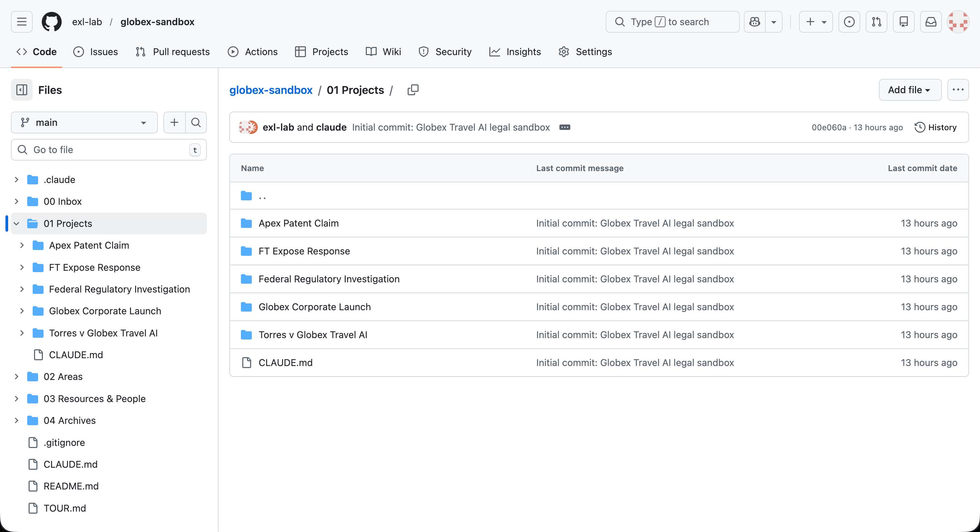Expand the 02 Areas folder in tree
Viewport: 980px width, 532px height.
(16, 377)
